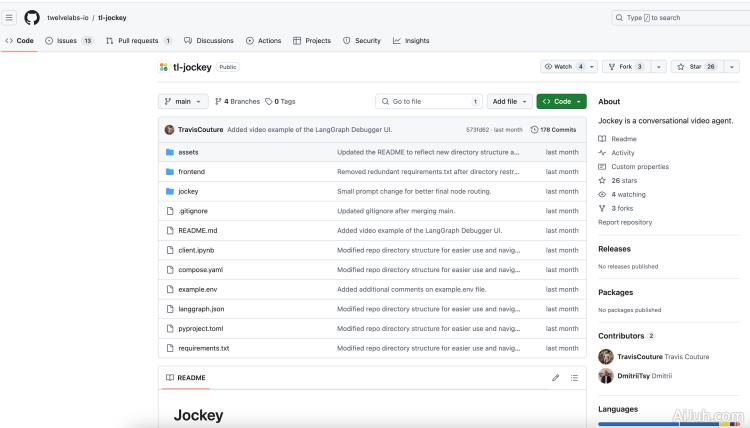Open the hamburger navigation menu

(x=11, y=17)
